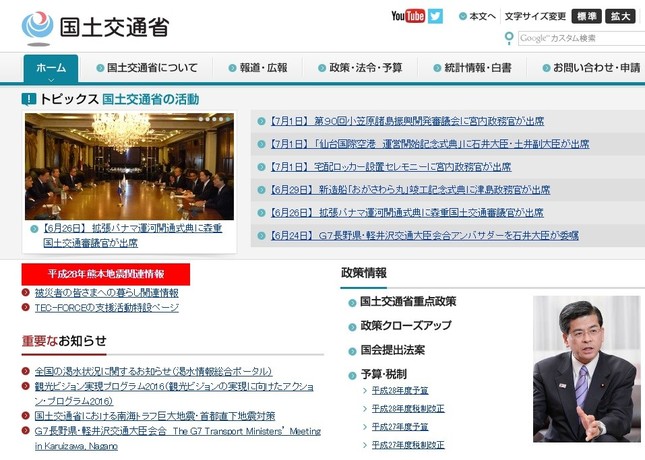
Task: Open 第90回小笠原諸島振興開発審議会 news item
Action: click(407, 121)
